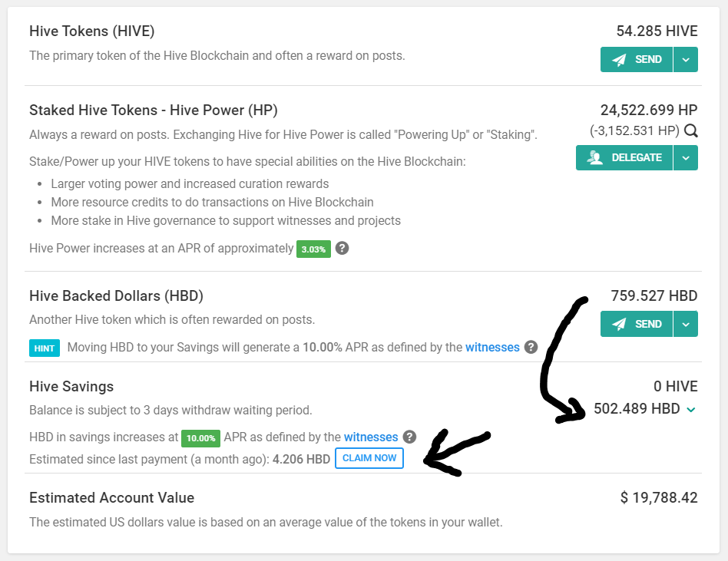
Task: Expand chevron next to 502.489 HBD savings
Action: tap(691, 409)
